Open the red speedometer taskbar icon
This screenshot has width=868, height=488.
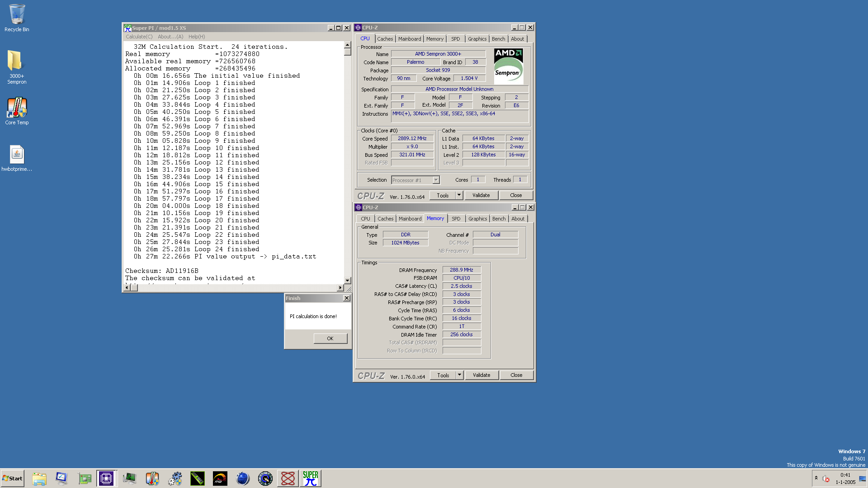pos(220,479)
